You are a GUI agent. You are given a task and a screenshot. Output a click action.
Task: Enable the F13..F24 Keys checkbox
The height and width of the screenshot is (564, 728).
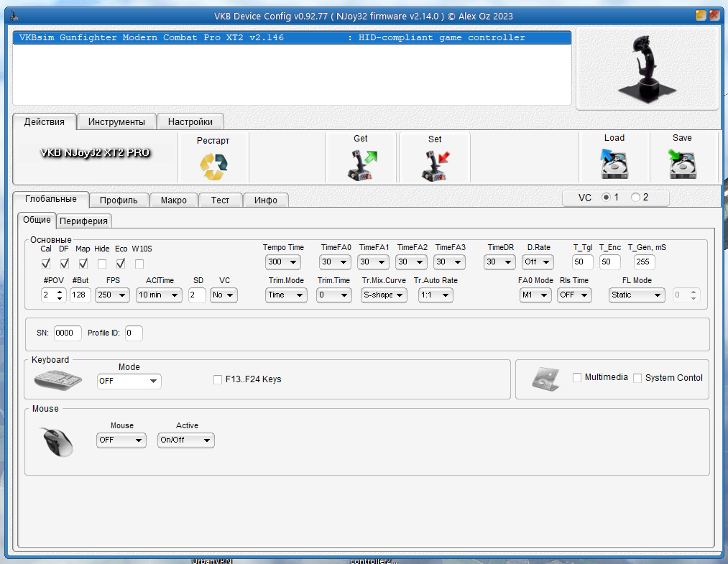point(218,379)
